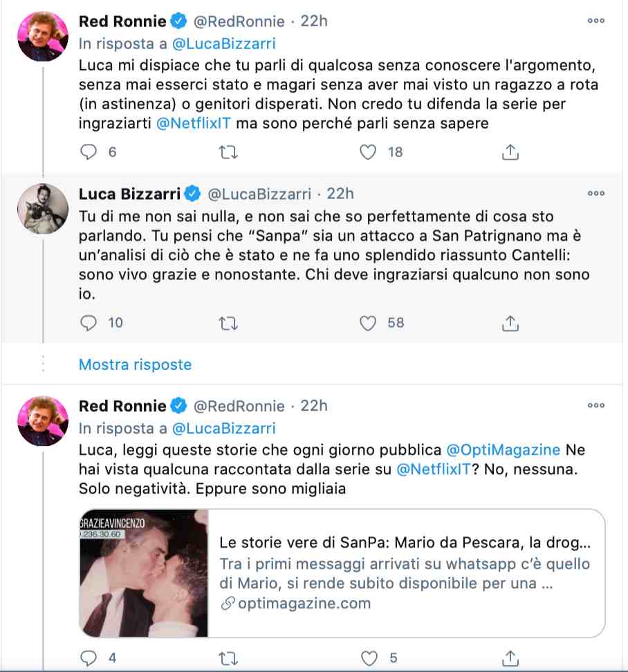Share Red Ronnie's first tweet
628x672 pixels.
click(x=510, y=152)
